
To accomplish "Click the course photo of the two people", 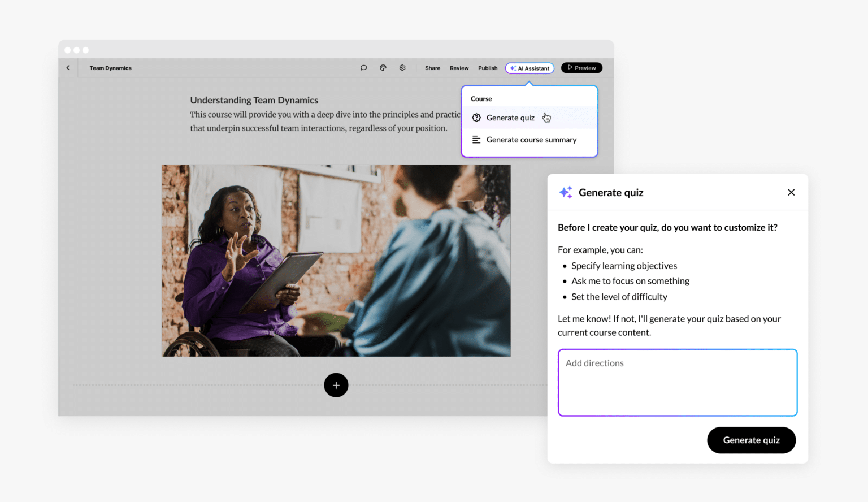I will 336,261.
